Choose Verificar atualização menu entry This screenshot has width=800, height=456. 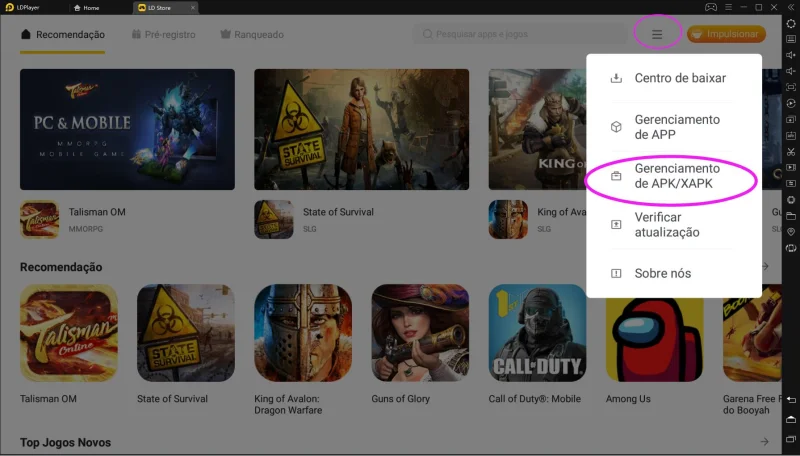coord(673,225)
